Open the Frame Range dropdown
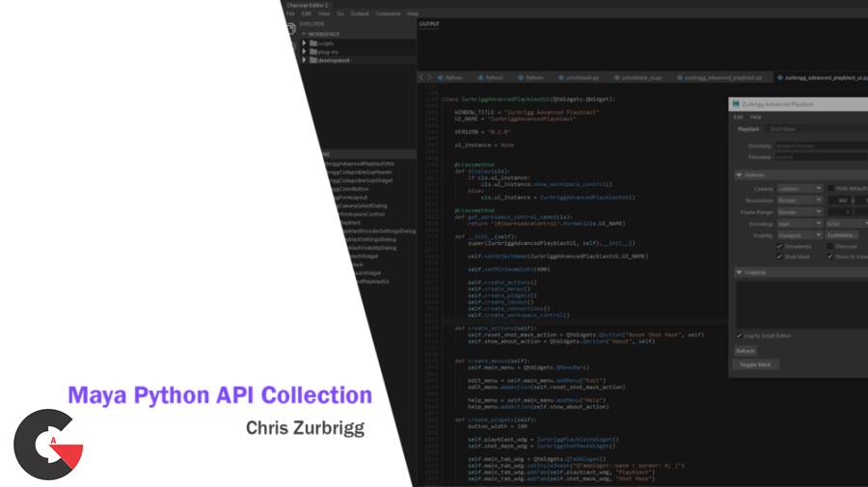The width and height of the screenshot is (868, 487). [x=800, y=212]
